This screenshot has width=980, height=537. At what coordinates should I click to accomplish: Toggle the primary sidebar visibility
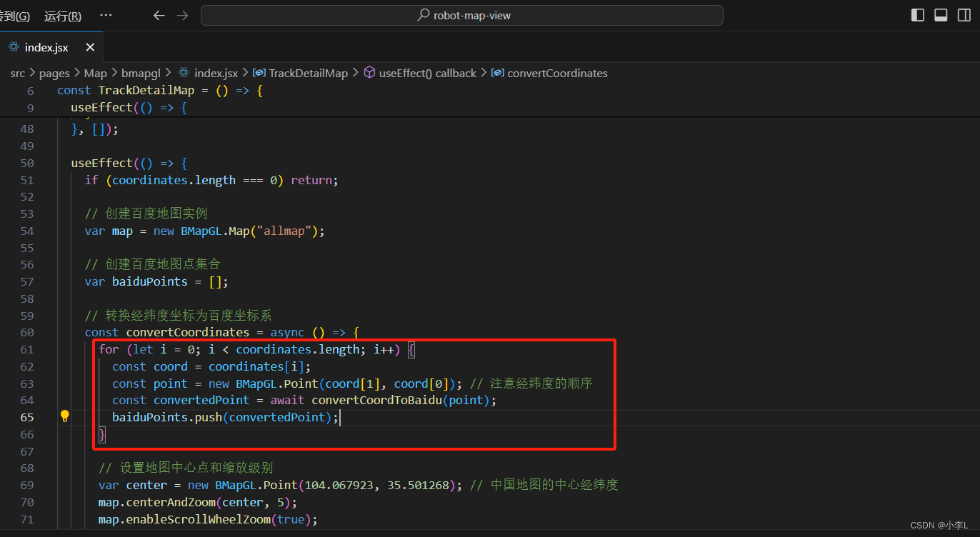coord(917,14)
